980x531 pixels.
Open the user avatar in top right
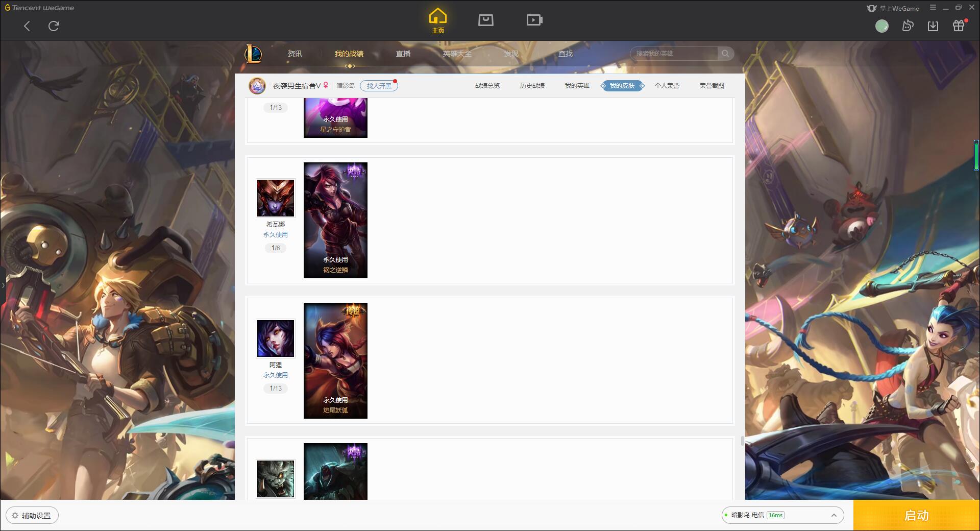(882, 26)
